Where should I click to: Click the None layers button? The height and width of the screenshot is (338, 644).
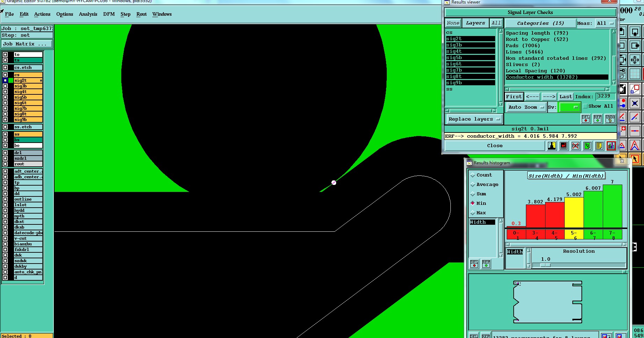coord(453,23)
